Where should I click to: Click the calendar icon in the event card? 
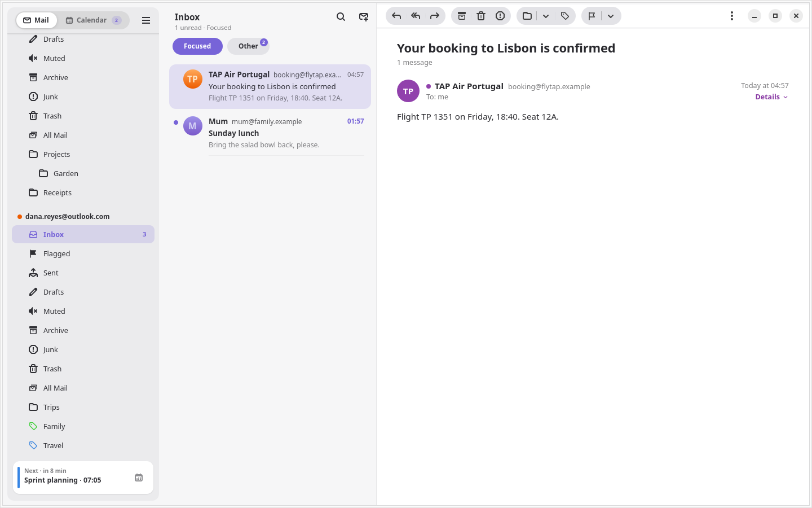pos(139,478)
